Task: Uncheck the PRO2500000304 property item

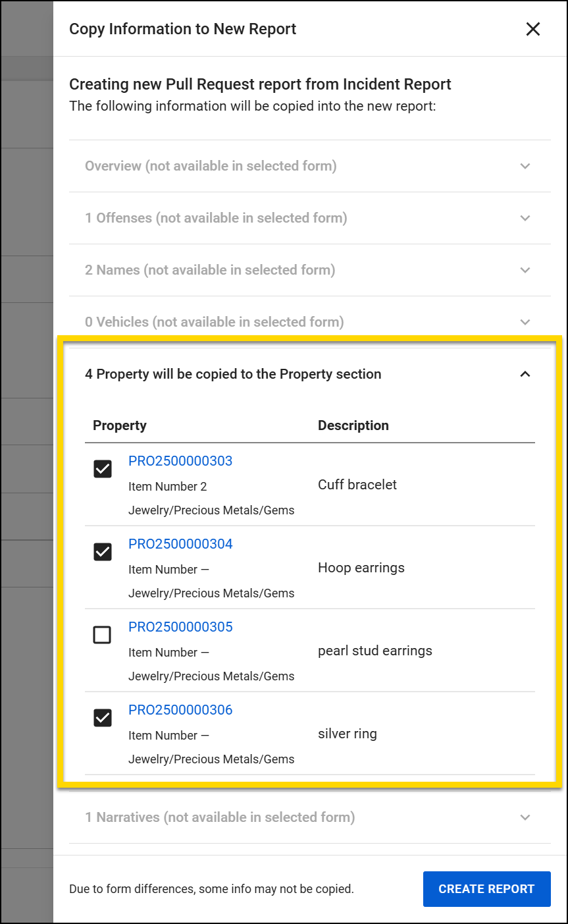Action: pos(103,552)
